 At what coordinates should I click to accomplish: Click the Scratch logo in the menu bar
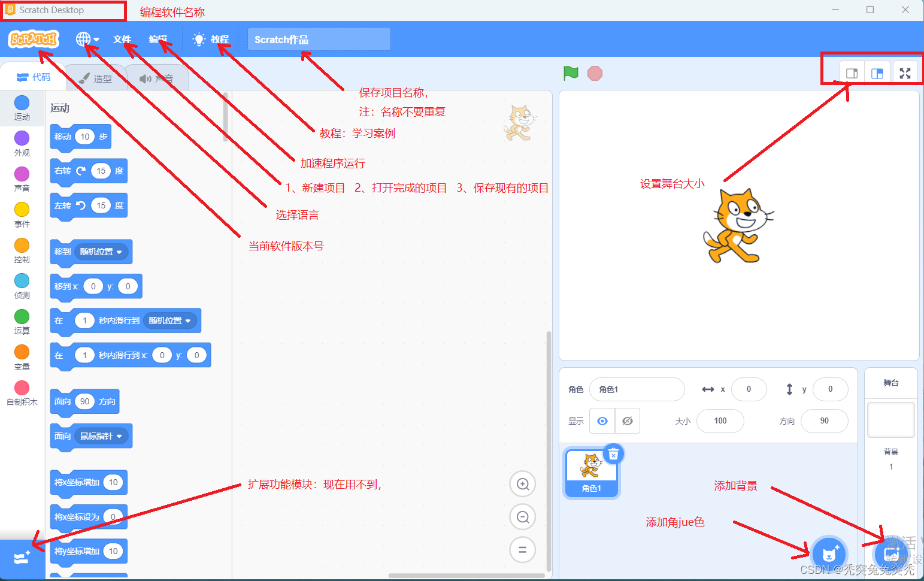(34, 40)
